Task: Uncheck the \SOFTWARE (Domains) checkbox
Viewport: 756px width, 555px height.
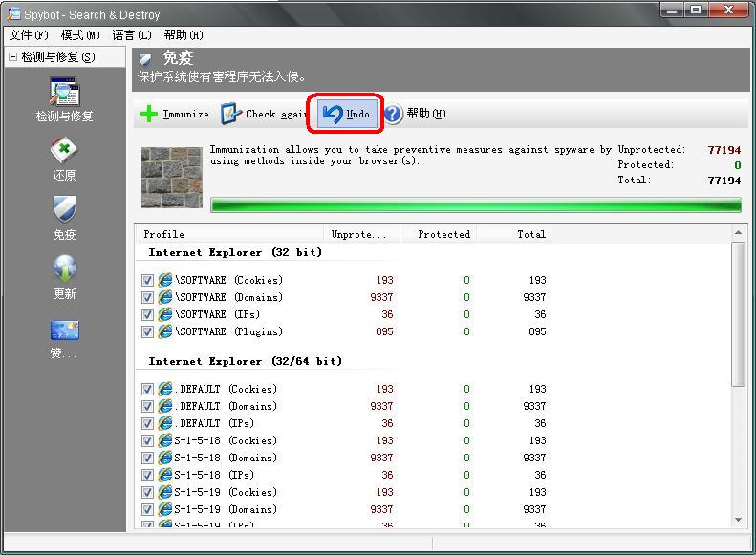Action: click(147, 298)
